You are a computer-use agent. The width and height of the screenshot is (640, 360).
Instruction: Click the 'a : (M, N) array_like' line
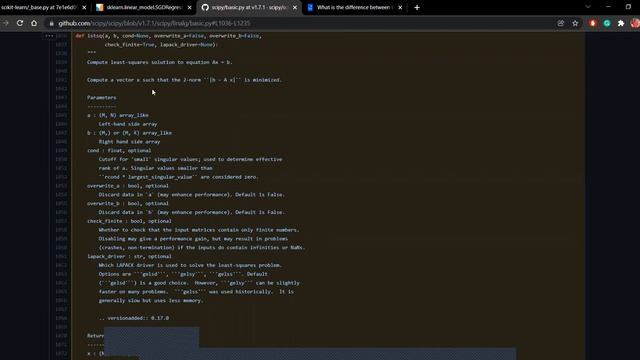tap(118, 116)
